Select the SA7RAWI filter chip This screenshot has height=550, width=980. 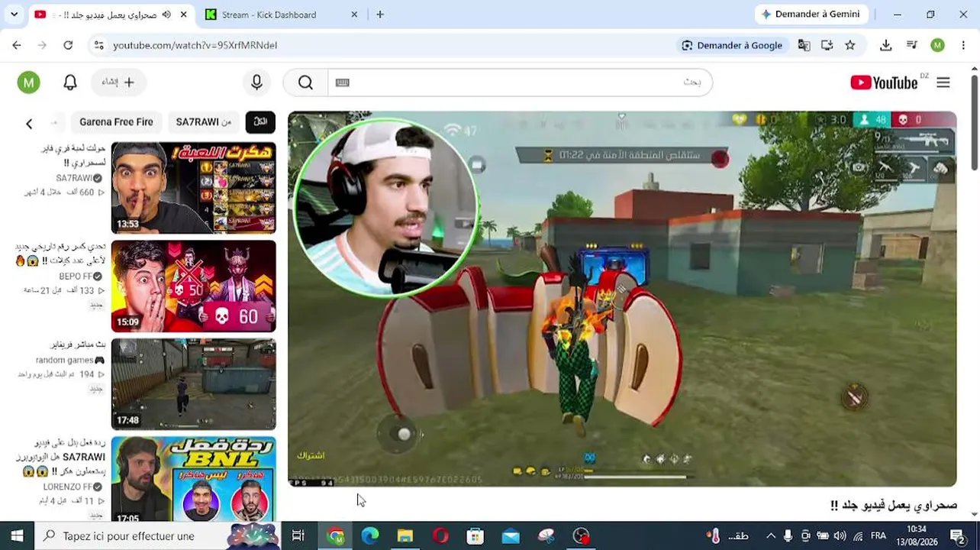coord(204,122)
